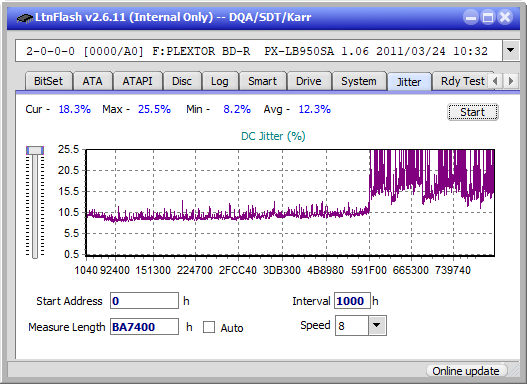The width and height of the screenshot is (527, 384).
Task: Go to the System tab
Action: coord(359,81)
